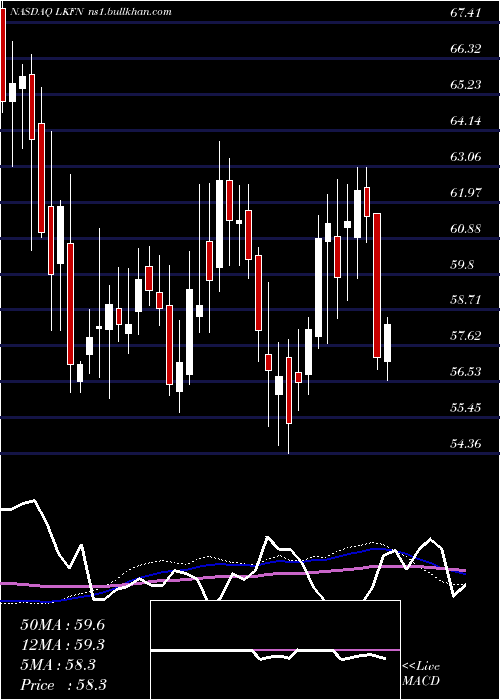Screen dimensions: 500x700
Task: Select the 66.32 price axis label
Action: click(465, 49)
